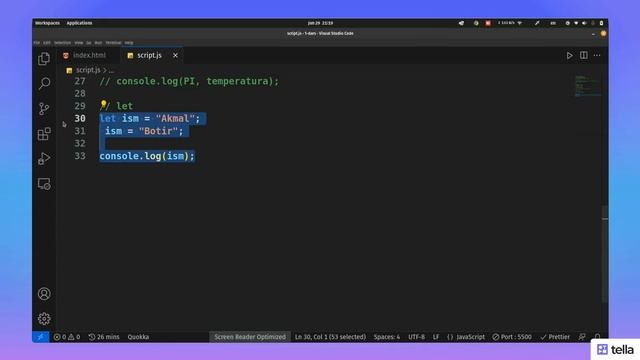Open the Search view icon

(x=44, y=84)
